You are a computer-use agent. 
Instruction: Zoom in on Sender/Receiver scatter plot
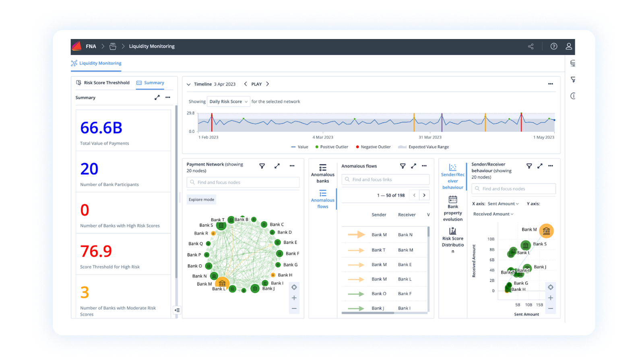point(550,298)
